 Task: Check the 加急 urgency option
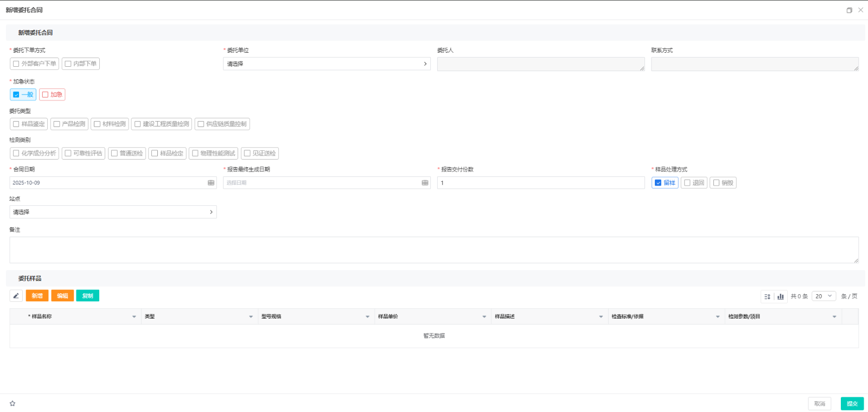coord(52,94)
